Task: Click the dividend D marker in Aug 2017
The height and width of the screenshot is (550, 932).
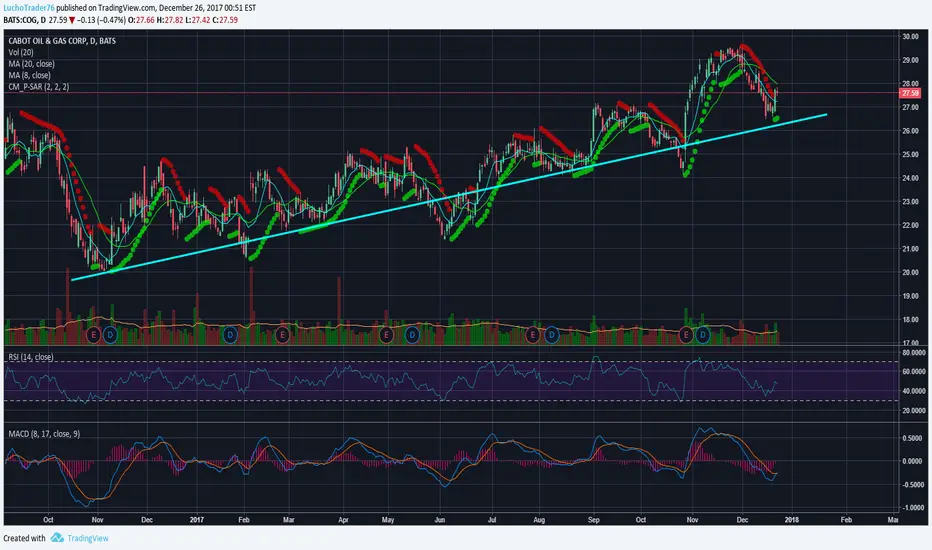Action: click(x=552, y=335)
